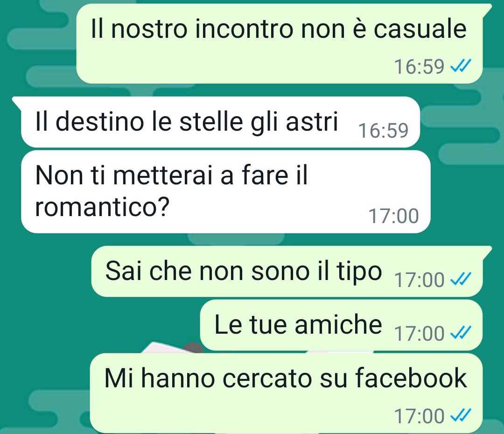Click the word 'facebook' in the last message
The height and width of the screenshot is (434, 504).
pos(411,378)
